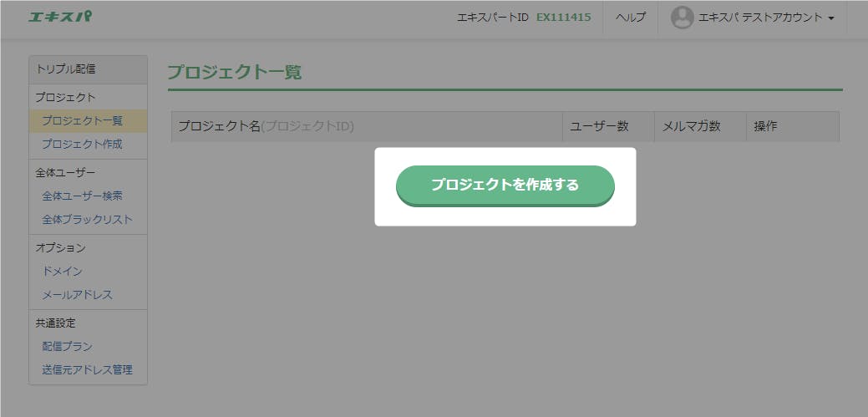The image size is (868, 417).
Task: Click the プロジェクト名 column header
Action: pos(367,126)
